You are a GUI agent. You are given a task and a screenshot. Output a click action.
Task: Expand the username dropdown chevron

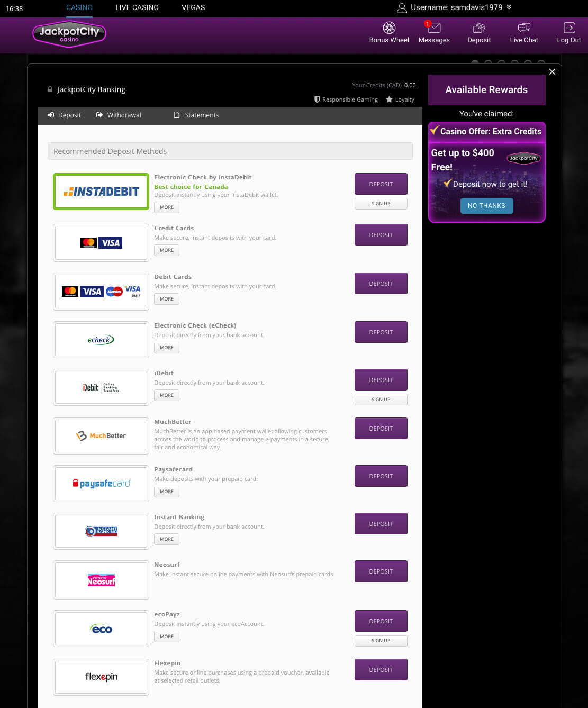[509, 7]
